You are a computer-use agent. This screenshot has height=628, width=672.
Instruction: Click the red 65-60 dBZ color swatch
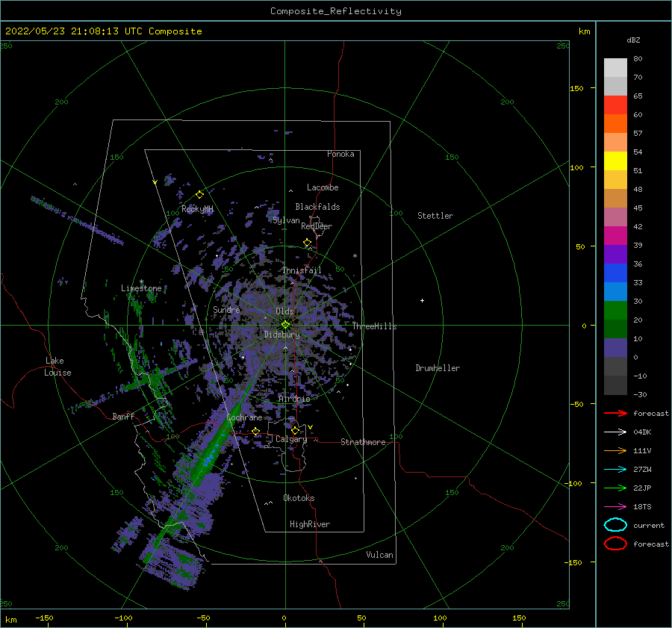pos(615,105)
